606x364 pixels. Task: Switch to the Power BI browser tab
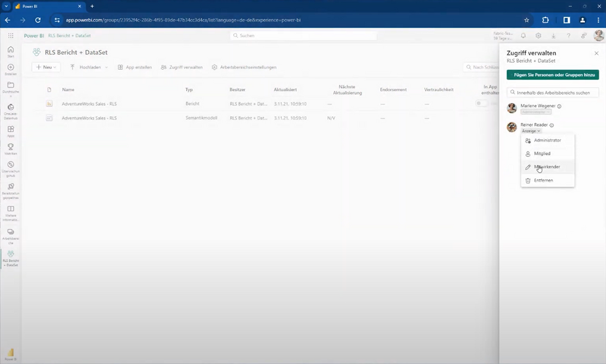(49, 6)
